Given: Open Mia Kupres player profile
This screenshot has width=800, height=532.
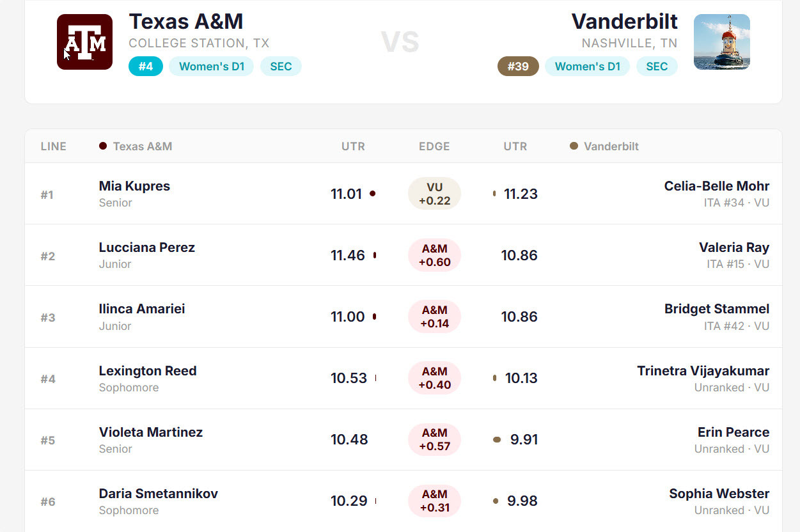Looking at the screenshot, I should coord(134,186).
